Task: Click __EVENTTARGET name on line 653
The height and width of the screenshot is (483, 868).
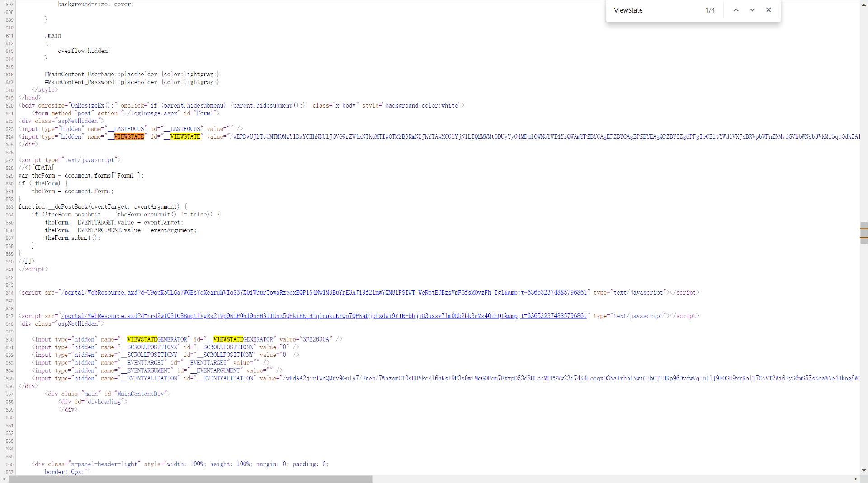Action: click(142, 363)
